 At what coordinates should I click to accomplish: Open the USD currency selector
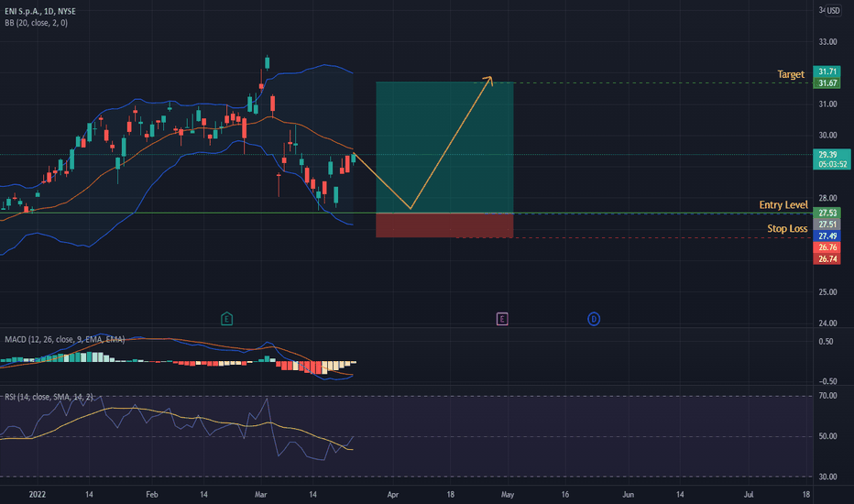point(833,10)
